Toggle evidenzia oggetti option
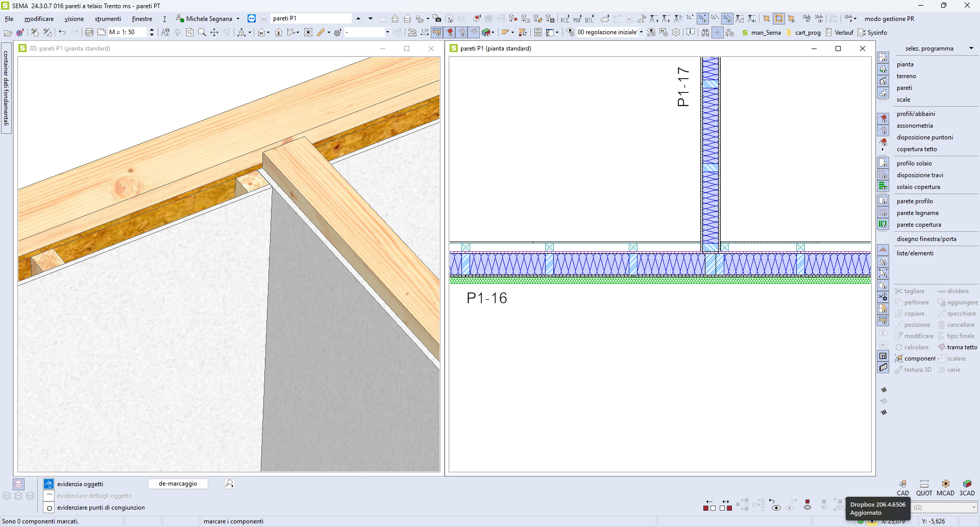Viewport: 980px width, 527px height. 48,484
